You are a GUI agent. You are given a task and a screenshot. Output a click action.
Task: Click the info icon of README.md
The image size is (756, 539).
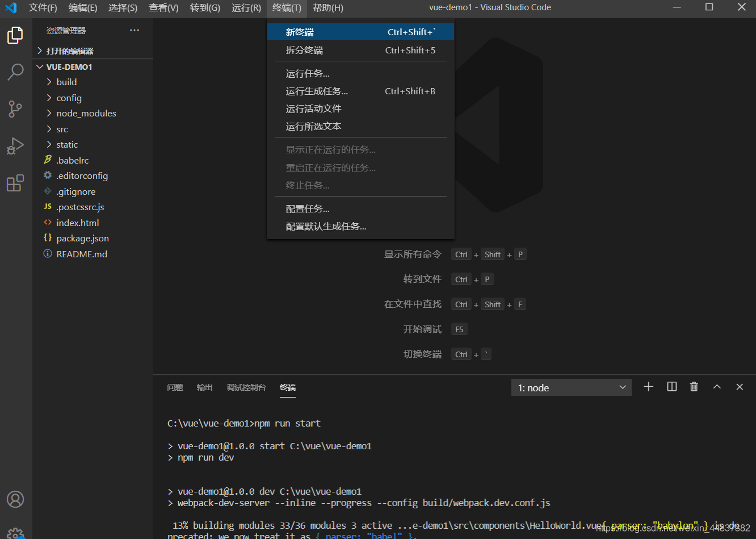(48, 254)
